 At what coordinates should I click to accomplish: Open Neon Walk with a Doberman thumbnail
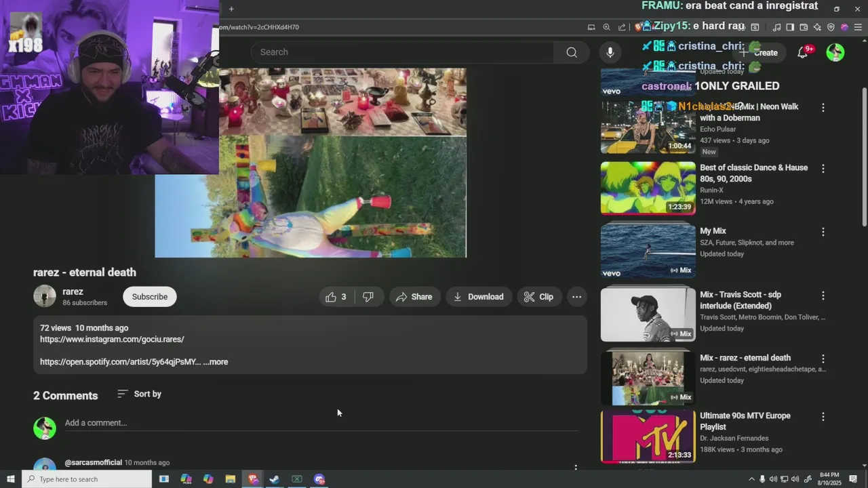tap(648, 127)
